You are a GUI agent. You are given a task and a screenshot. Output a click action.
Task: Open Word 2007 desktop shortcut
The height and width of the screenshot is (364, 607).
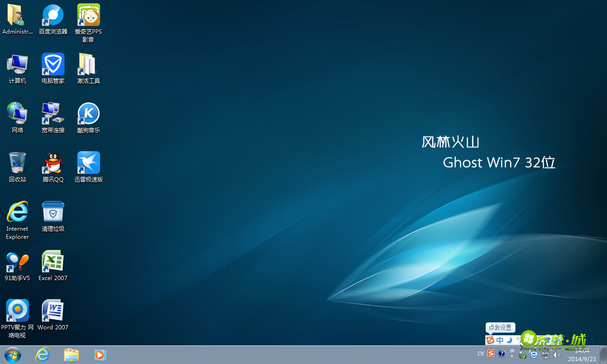click(x=53, y=310)
